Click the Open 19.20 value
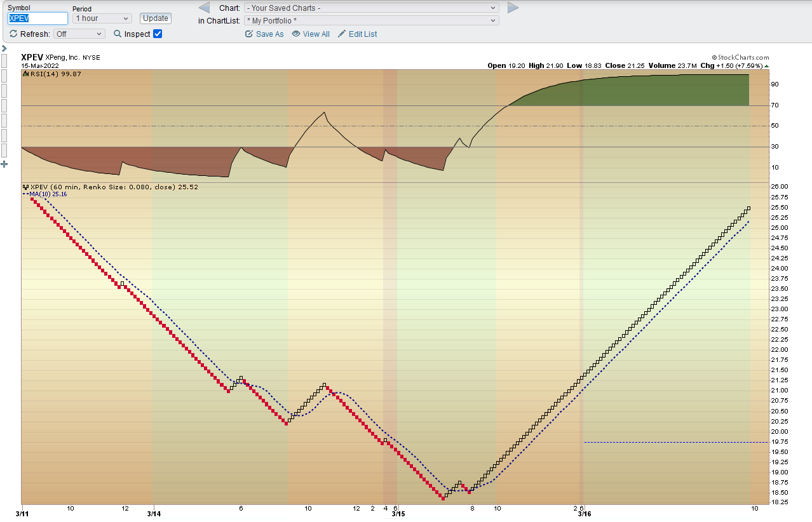Screen dimensions: 812x522 coord(506,66)
